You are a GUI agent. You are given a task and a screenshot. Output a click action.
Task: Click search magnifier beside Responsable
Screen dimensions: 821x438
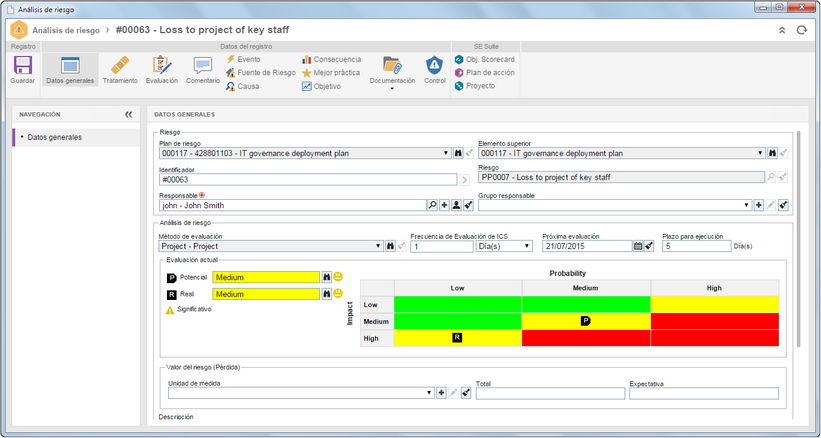coord(432,206)
